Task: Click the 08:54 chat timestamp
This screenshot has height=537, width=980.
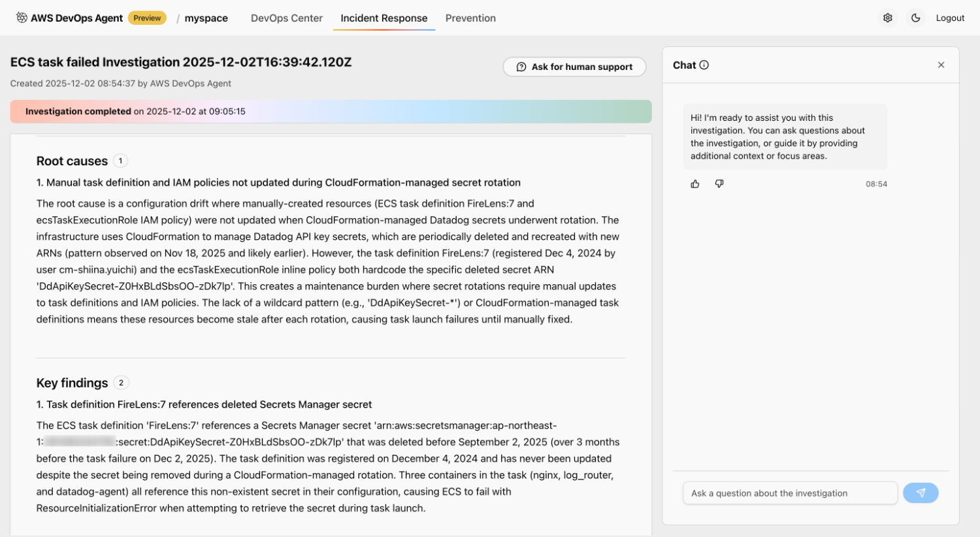Action: click(876, 184)
